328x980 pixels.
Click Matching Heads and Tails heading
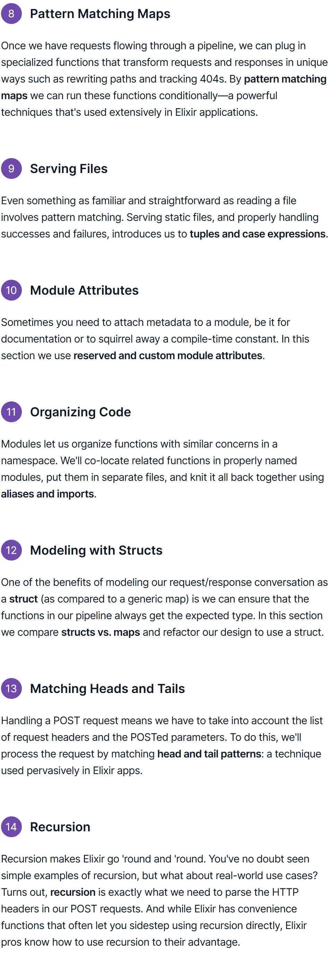pyautogui.click(x=108, y=688)
